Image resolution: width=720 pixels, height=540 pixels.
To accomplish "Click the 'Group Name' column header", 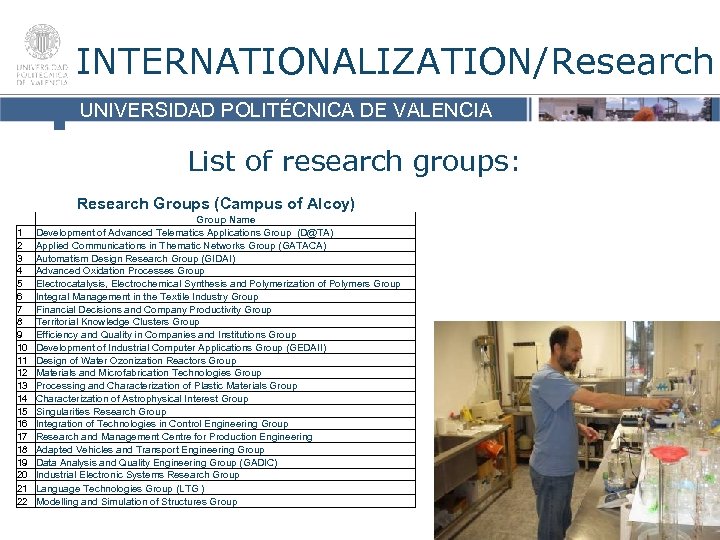I will click(x=225, y=219).
